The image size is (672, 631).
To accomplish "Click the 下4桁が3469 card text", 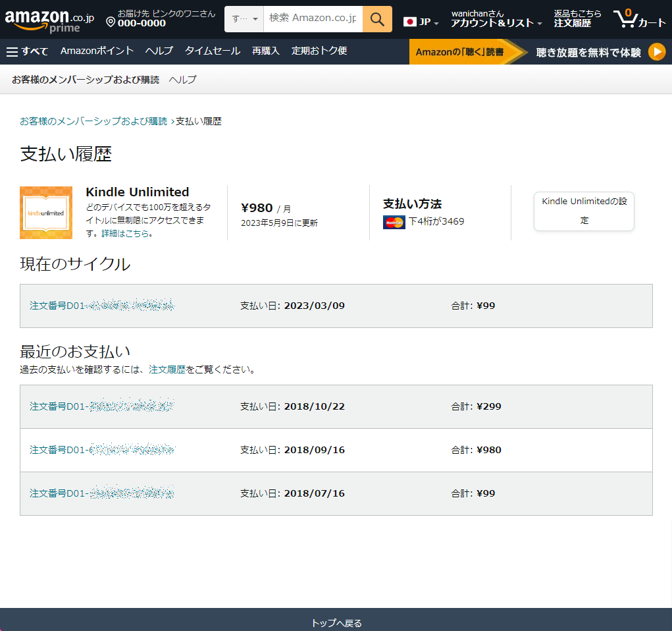I will coord(436,221).
